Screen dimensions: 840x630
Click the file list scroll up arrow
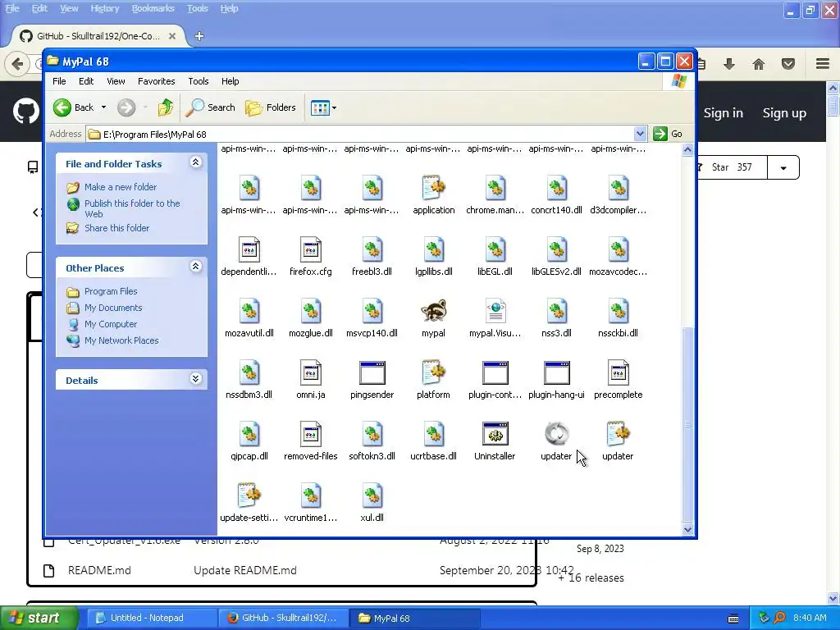[688, 150]
